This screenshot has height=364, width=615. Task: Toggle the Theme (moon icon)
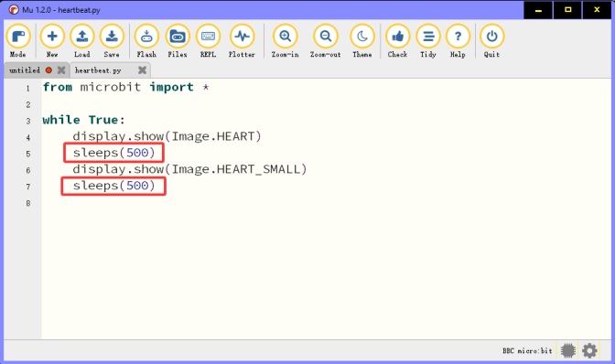click(x=362, y=41)
